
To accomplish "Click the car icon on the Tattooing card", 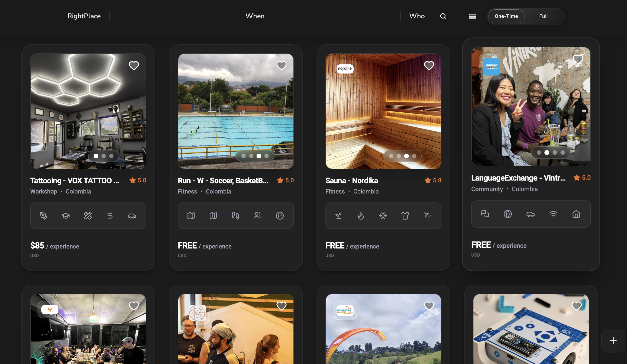I will [132, 216].
